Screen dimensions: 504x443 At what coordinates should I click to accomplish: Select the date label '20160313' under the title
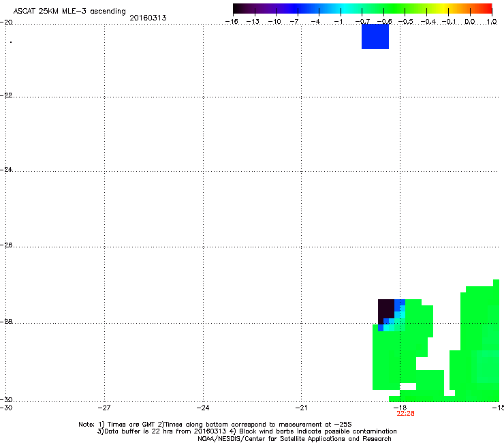coord(148,18)
